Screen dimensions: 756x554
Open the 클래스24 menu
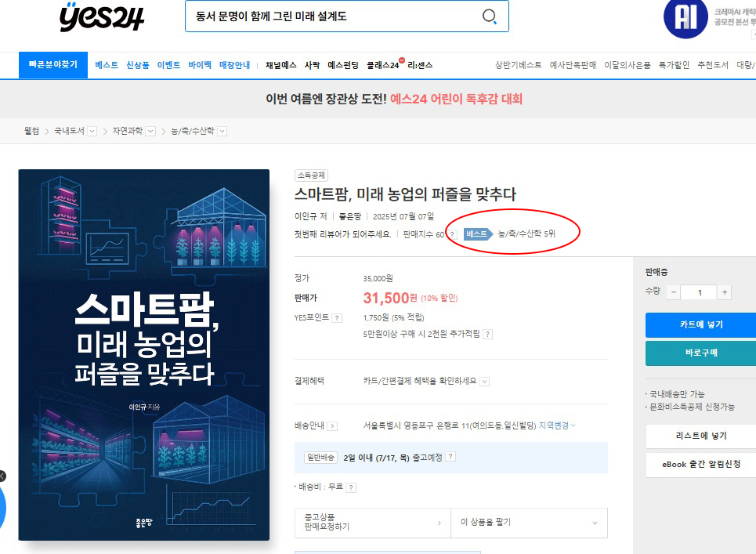[384, 64]
